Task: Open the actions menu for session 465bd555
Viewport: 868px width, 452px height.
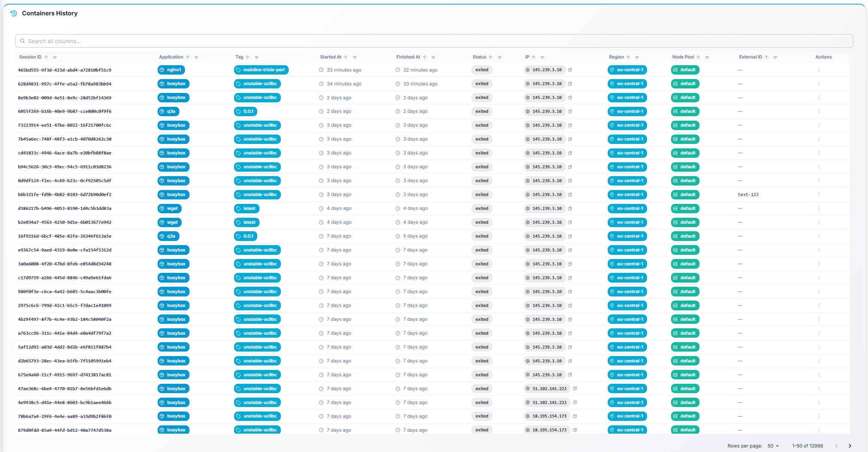Action: click(x=819, y=70)
